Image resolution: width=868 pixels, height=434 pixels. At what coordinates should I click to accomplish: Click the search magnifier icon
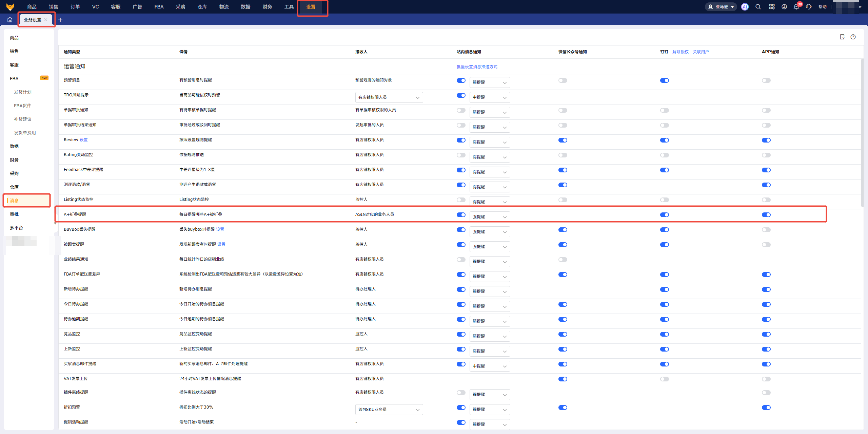point(758,7)
